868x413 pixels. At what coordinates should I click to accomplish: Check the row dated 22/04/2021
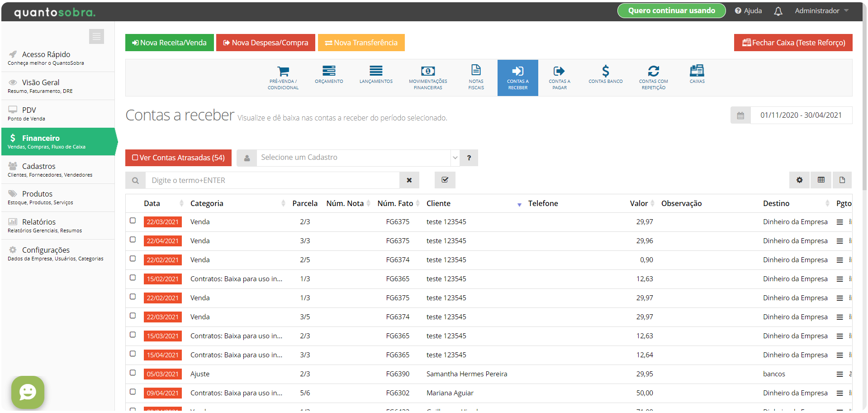133,240
